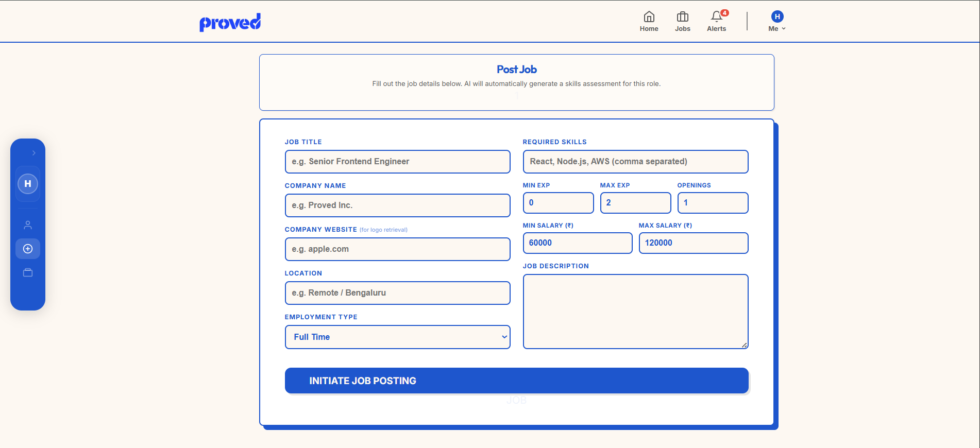Click into Job Description textarea

[635, 312]
